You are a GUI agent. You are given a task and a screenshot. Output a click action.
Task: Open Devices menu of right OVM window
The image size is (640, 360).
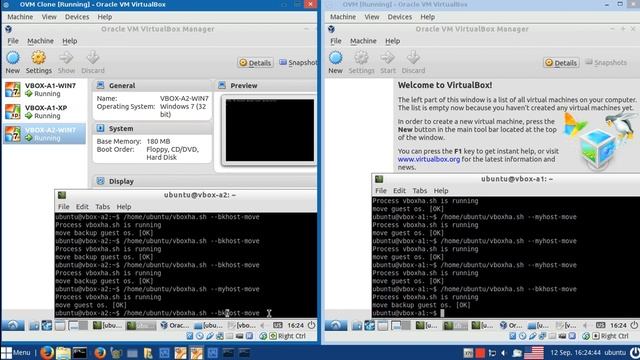coord(400,17)
